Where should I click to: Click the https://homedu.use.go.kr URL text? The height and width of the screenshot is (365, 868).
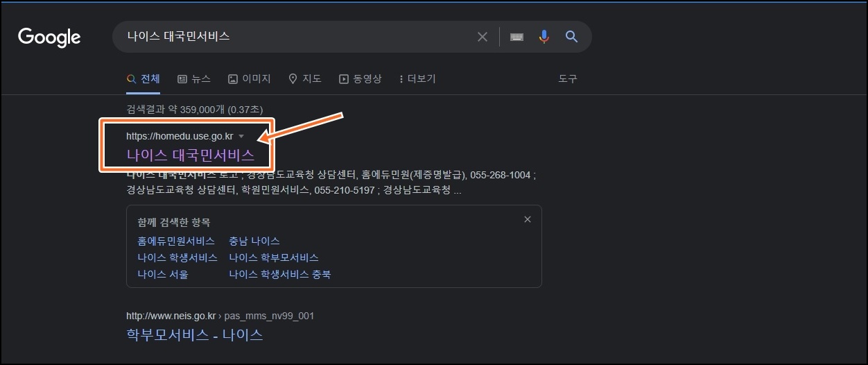(x=180, y=135)
